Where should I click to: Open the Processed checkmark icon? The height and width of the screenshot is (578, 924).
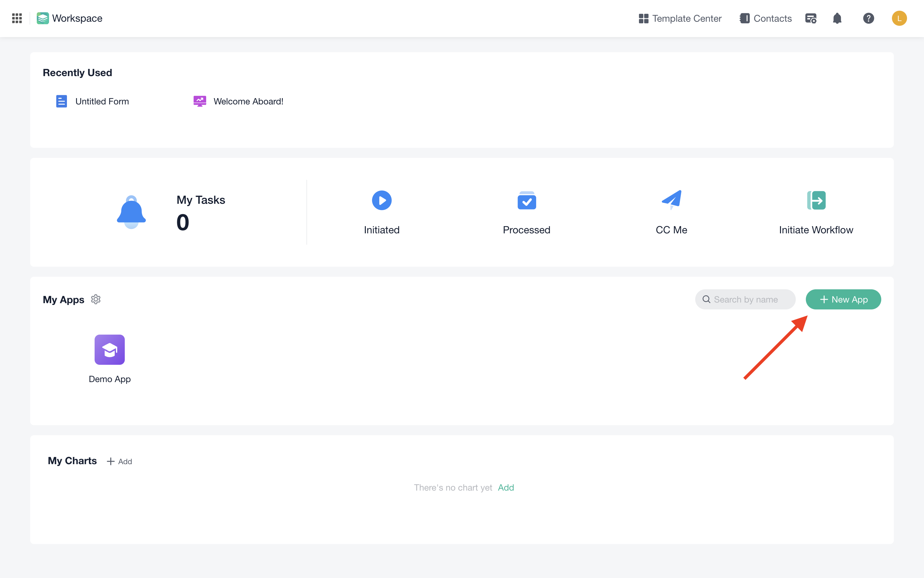click(x=526, y=200)
